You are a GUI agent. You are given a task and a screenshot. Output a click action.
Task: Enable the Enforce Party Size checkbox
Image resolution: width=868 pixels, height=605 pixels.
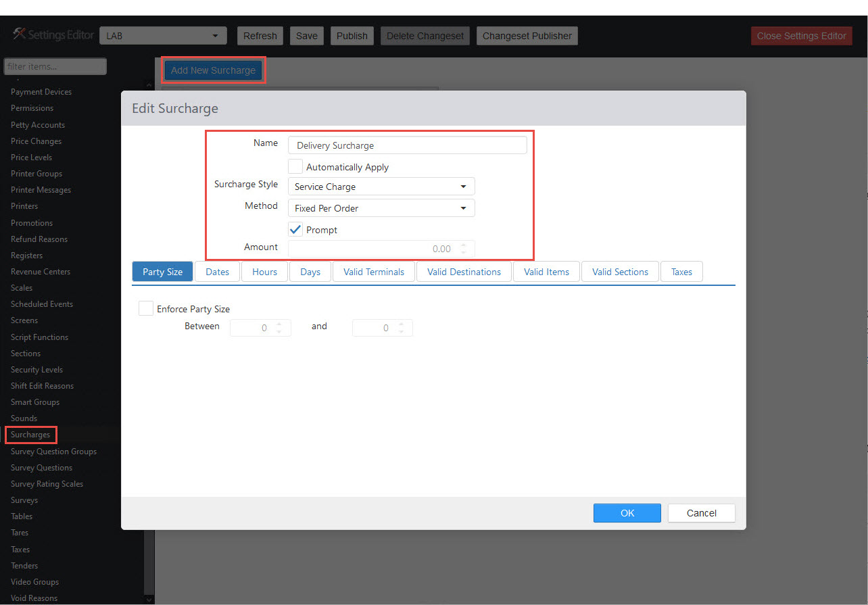[x=145, y=308]
